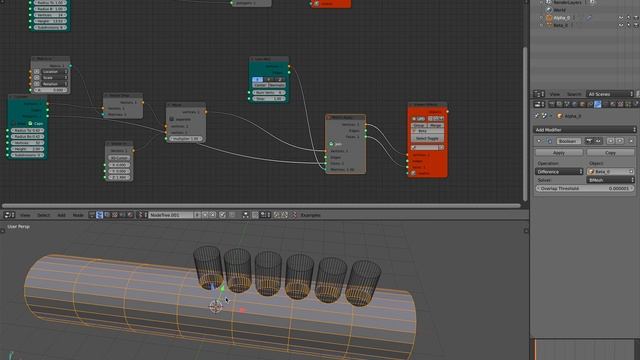Image resolution: width=640 pixels, height=360 pixels.
Task: Open Object Data tab in properties editor
Action: 605,105
